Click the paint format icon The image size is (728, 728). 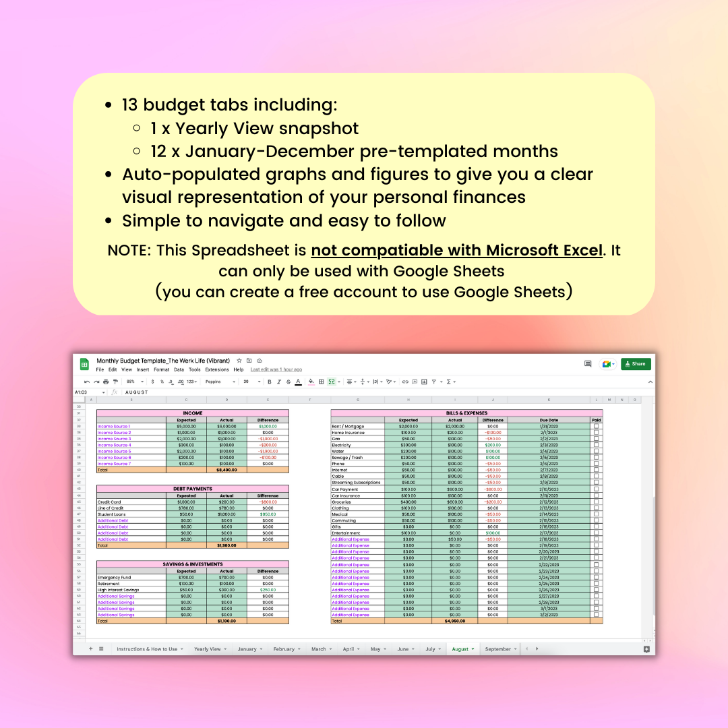click(115, 382)
